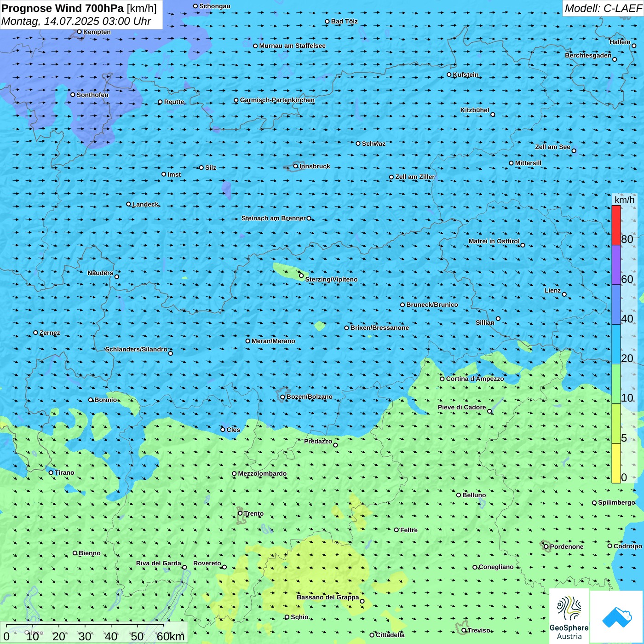Click the 'Steinach am Brenner' label
This screenshot has width=644, height=644.
pyautogui.click(x=274, y=218)
